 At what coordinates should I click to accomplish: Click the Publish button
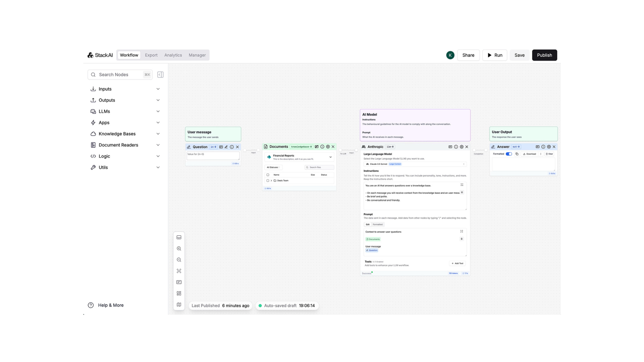coord(544,55)
